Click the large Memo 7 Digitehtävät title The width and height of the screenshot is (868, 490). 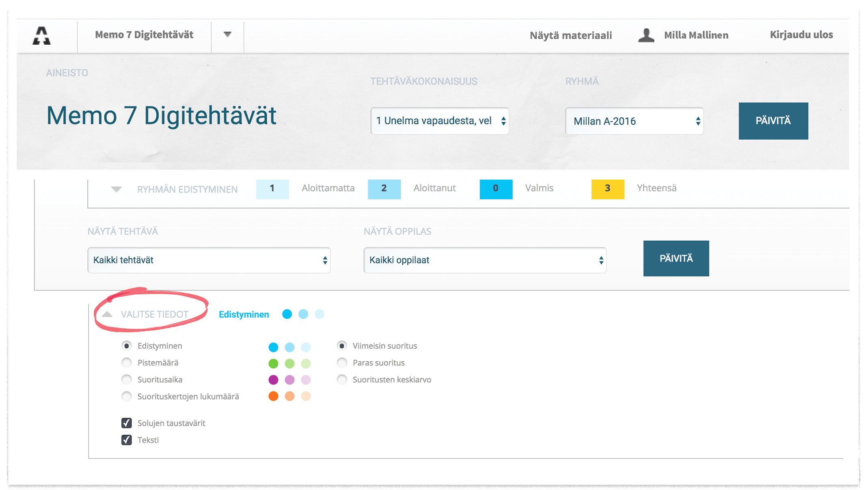coord(161,116)
